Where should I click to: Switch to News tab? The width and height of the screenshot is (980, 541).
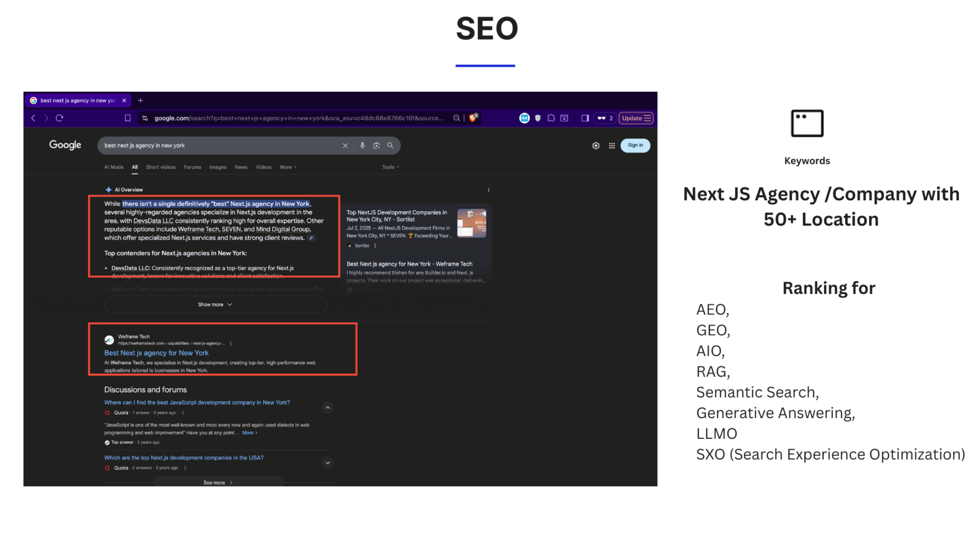pyautogui.click(x=241, y=167)
